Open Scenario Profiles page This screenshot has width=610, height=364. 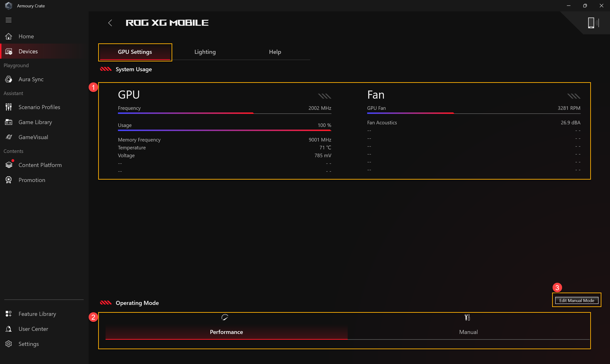tap(39, 107)
